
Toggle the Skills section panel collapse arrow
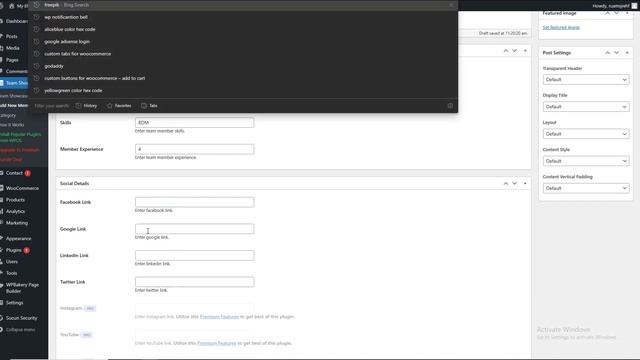point(525,51)
